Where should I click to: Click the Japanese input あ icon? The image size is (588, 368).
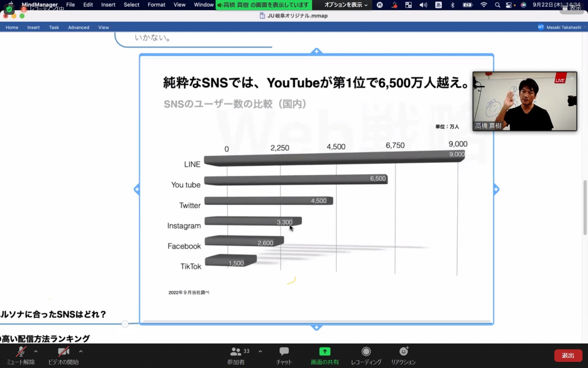tap(439, 5)
